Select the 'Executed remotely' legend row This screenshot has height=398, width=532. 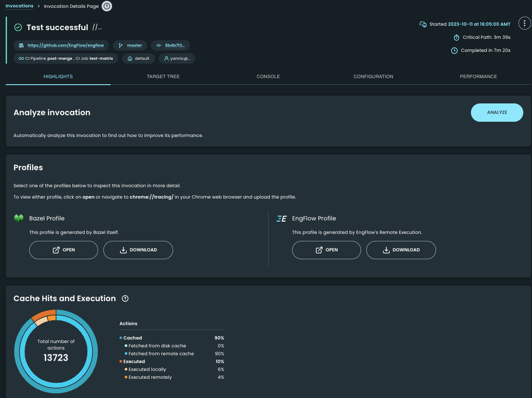coord(172,377)
